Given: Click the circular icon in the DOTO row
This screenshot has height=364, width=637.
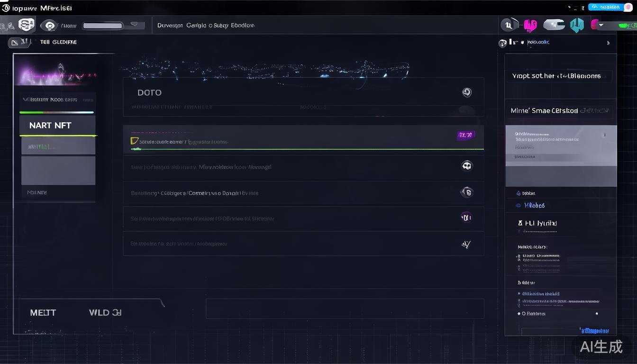Looking at the screenshot, I should point(467,92).
